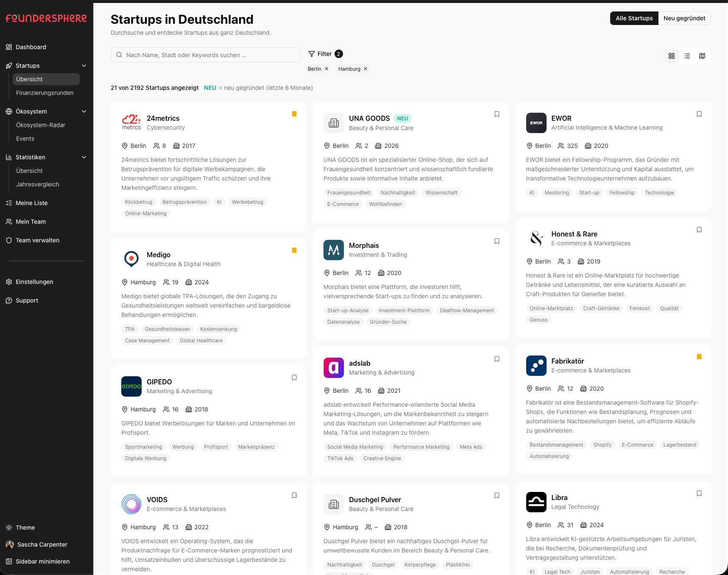Bookmark the Honest & Rare startup
Viewport: 728px width, 575px height.
coord(699,230)
